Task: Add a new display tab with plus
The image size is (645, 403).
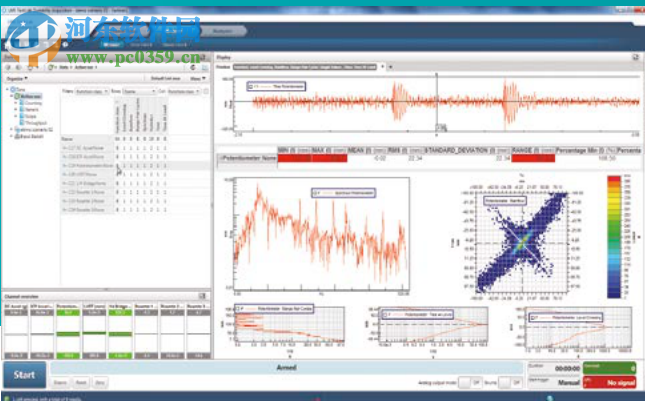Action: (391, 67)
